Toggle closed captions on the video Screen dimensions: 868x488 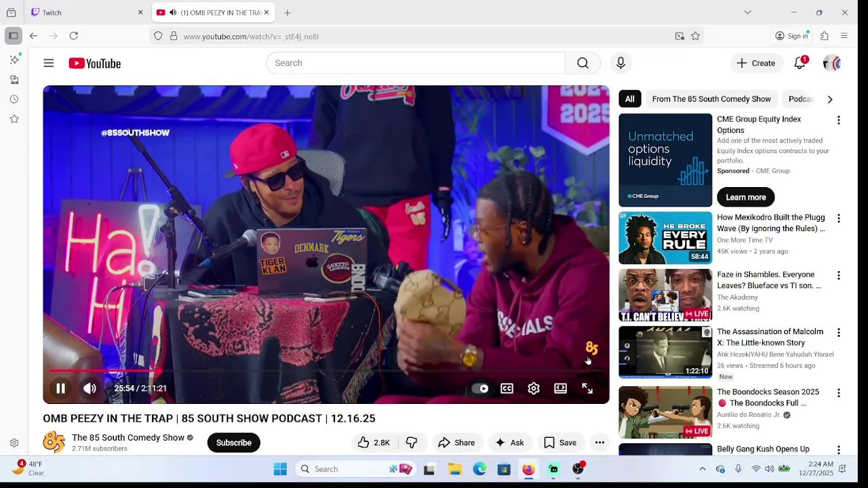pyautogui.click(x=507, y=388)
